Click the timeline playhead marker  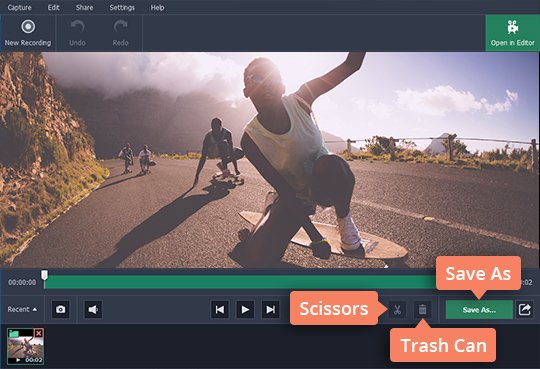pos(44,275)
